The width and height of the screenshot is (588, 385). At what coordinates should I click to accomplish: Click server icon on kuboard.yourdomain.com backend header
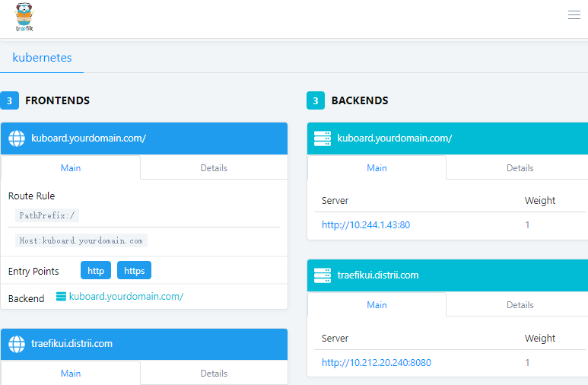click(323, 138)
